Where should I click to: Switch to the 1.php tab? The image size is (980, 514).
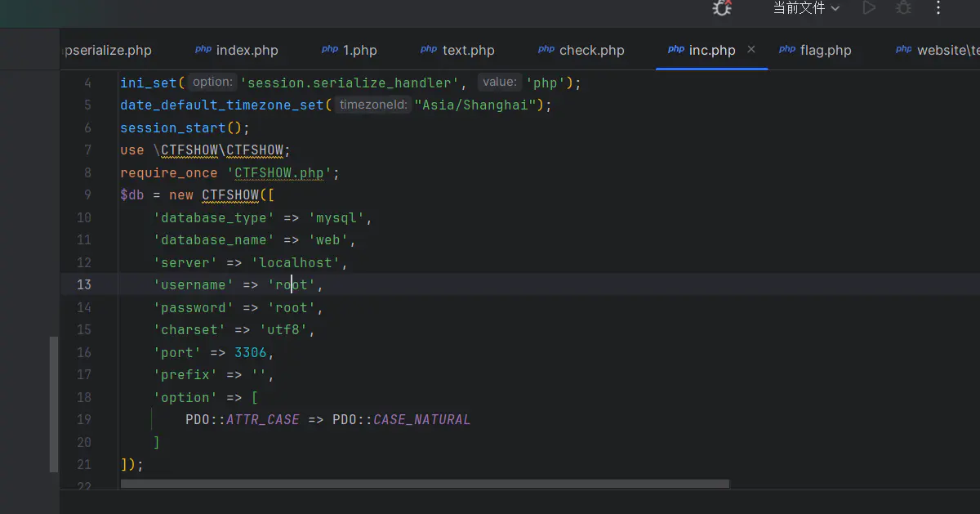[350, 50]
